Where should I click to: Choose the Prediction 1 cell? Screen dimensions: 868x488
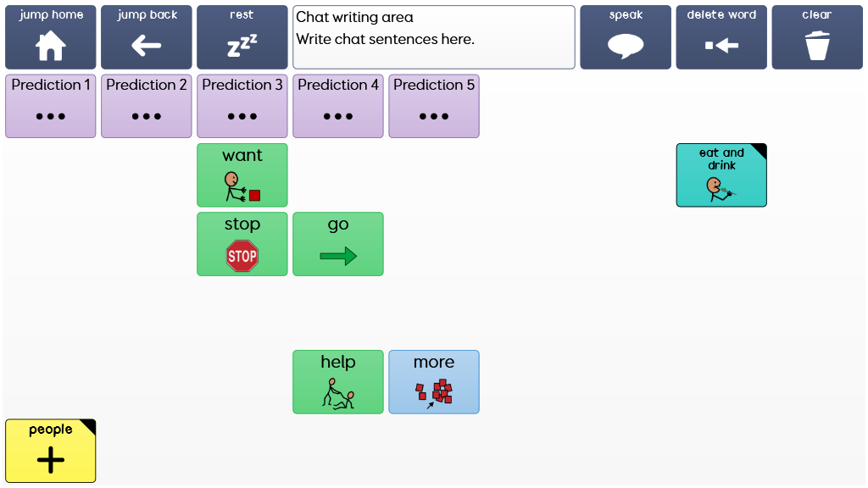coord(50,106)
